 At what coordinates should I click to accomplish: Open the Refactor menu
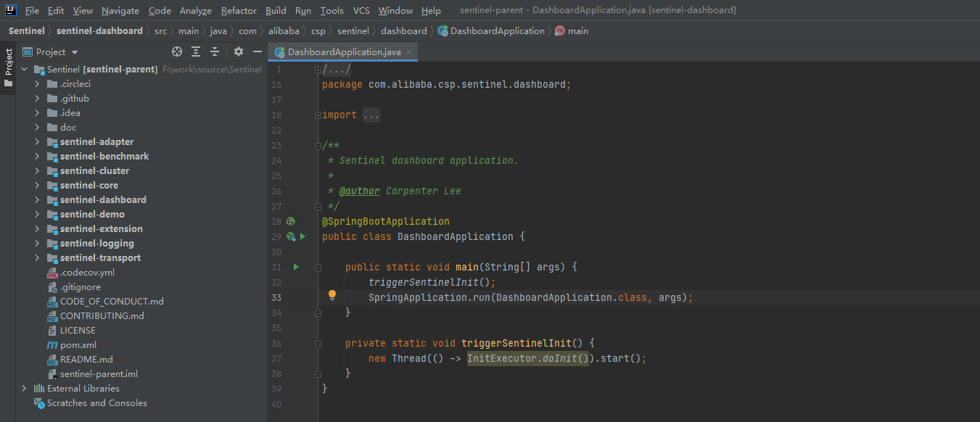pos(239,11)
